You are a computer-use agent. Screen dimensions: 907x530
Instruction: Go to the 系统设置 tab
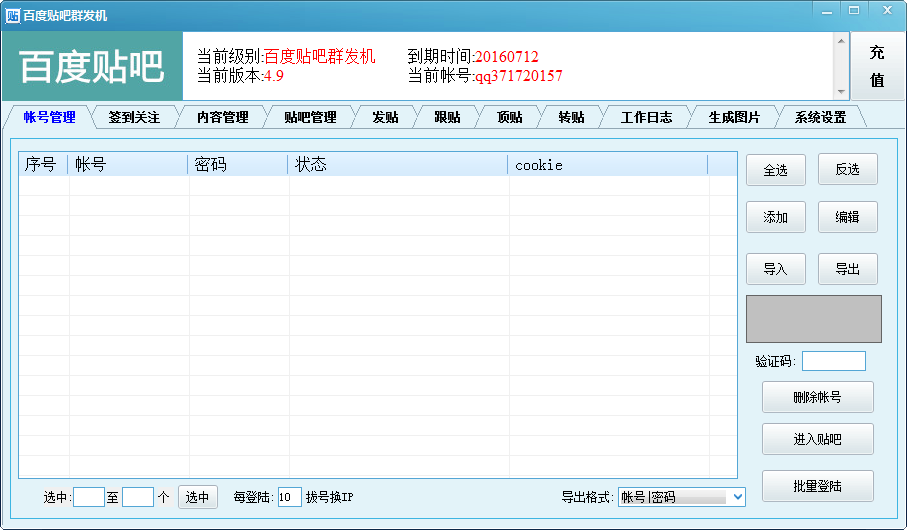pos(820,117)
